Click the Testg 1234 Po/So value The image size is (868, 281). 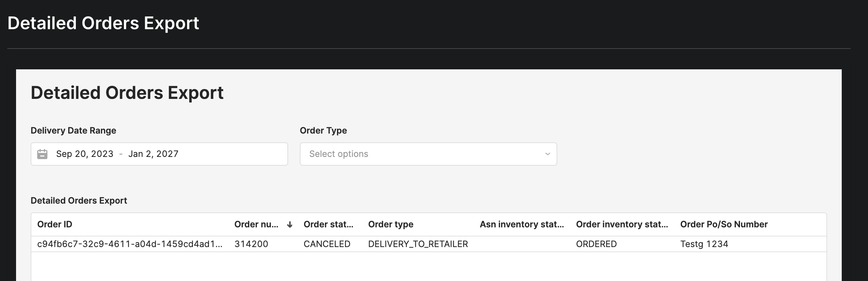pyautogui.click(x=704, y=244)
